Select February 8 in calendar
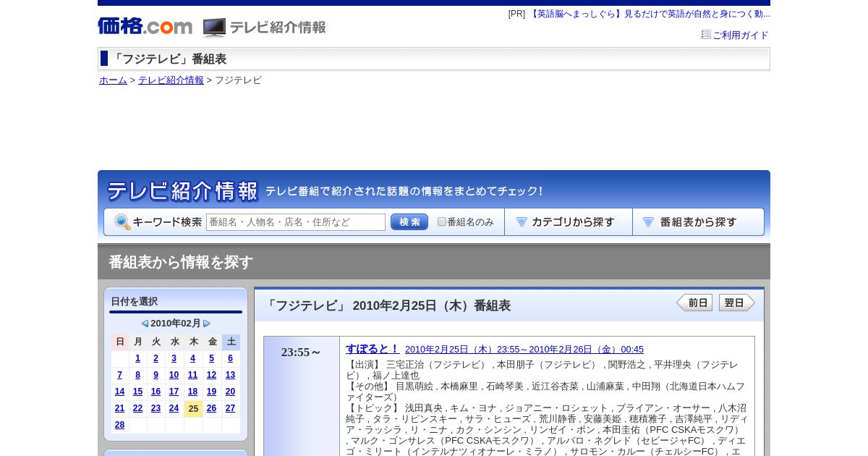 pyautogui.click(x=138, y=375)
